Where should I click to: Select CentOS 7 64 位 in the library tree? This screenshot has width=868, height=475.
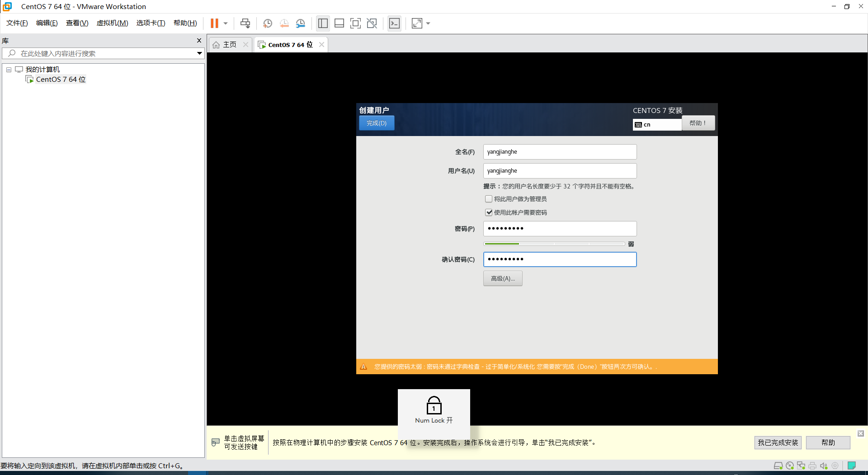click(x=61, y=80)
